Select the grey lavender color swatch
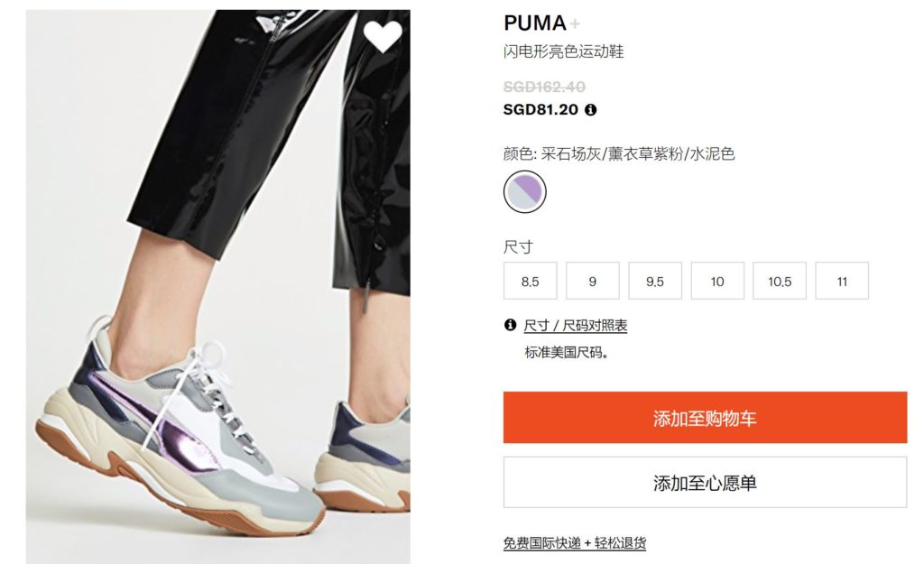 pyautogui.click(x=525, y=191)
